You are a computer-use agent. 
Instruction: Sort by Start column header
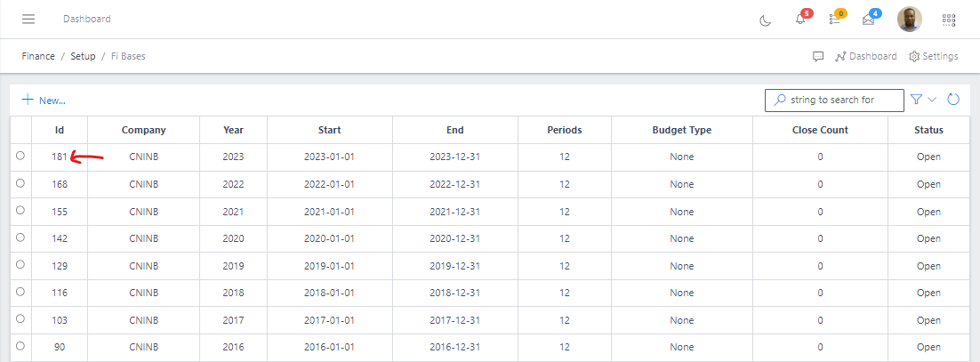click(329, 130)
